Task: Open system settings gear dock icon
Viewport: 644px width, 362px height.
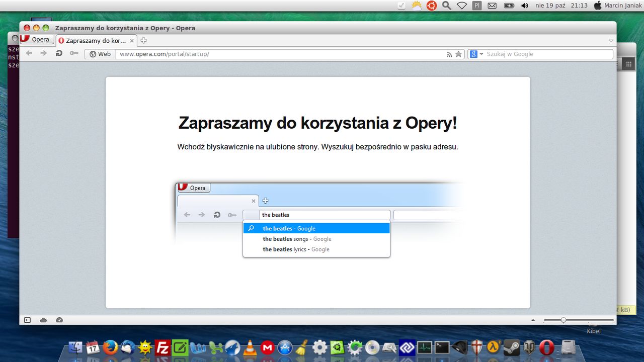Action: pyautogui.click(x=320, y=347)
